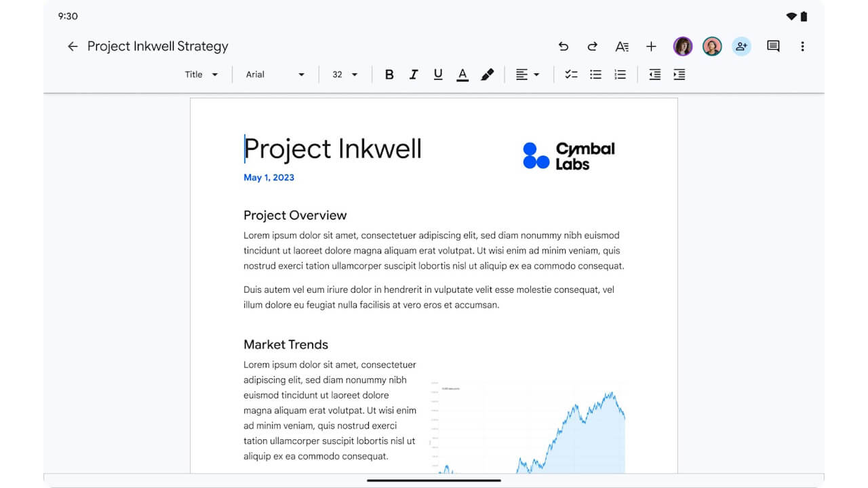868x488 pixels.
Task: Open text formatting options
Action: point(622,46)
